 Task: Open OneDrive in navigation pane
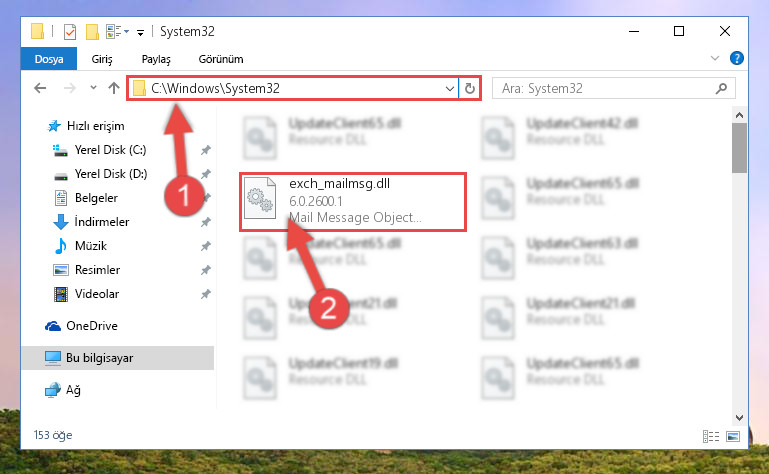pos(92,326)
